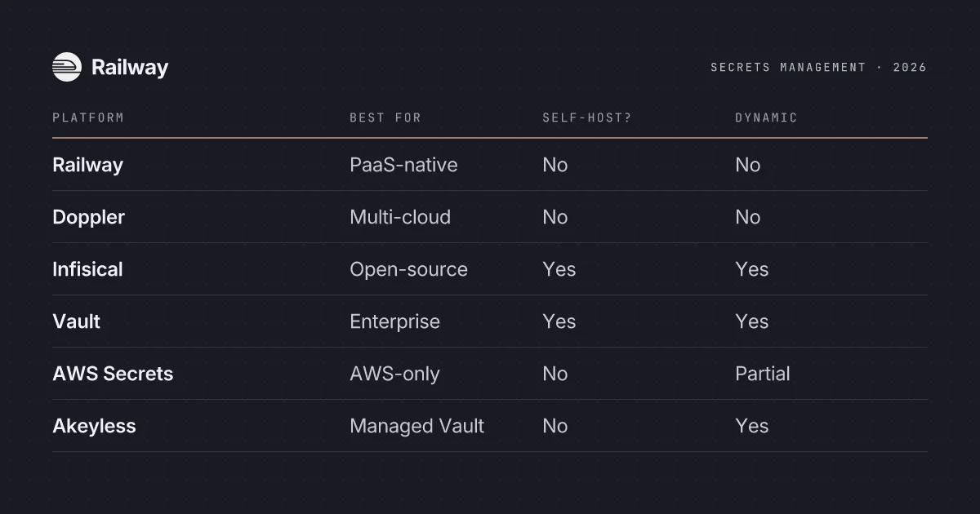Select the Vault platform name
980x514 pixels.
(x=76, y=321)
